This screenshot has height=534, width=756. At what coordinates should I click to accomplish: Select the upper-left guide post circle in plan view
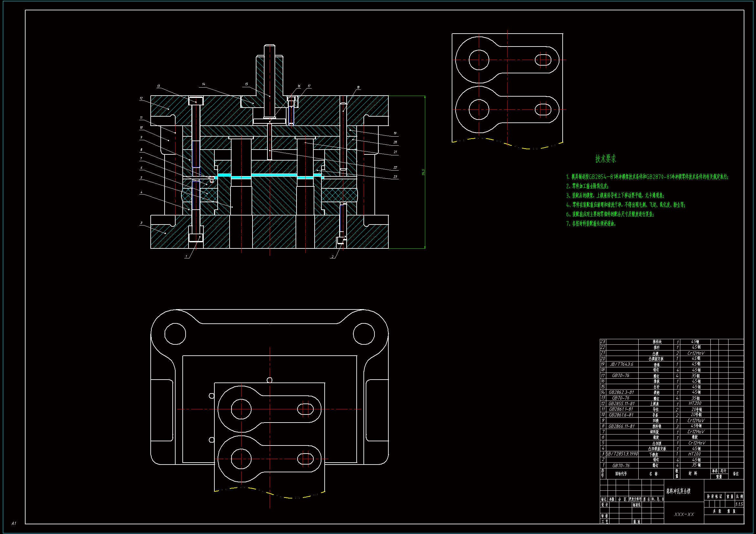(175, 334)
